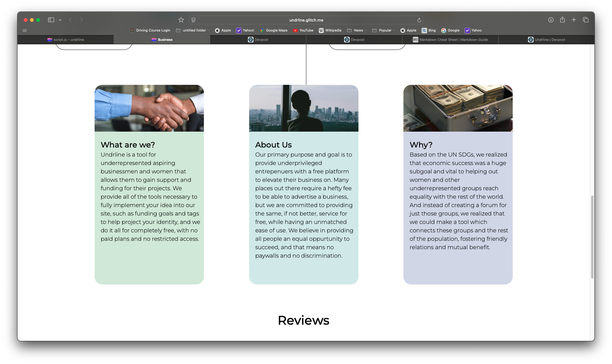Click the handshake image in the card
This screenshot has width=612, height=364.
pos(149,108)
